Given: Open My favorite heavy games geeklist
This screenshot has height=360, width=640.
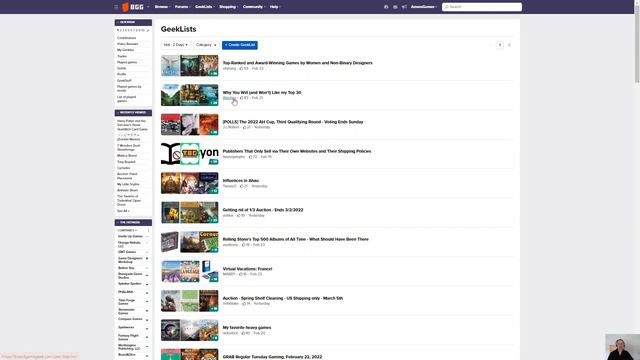Looking at the screenshot, I should click(247, 327).
